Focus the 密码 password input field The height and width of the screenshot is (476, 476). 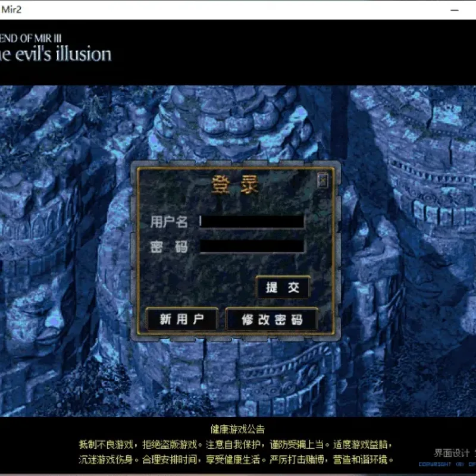click(x=252, y=246)
